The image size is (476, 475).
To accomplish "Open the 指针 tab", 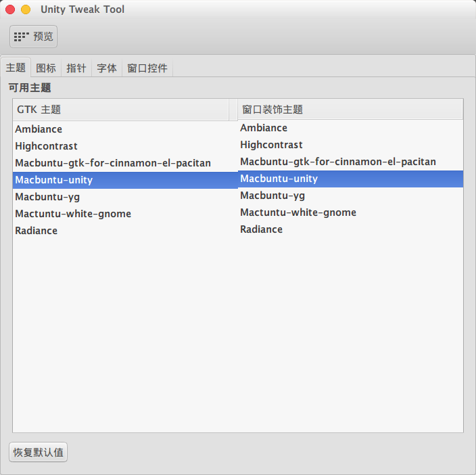I will 76,68.
